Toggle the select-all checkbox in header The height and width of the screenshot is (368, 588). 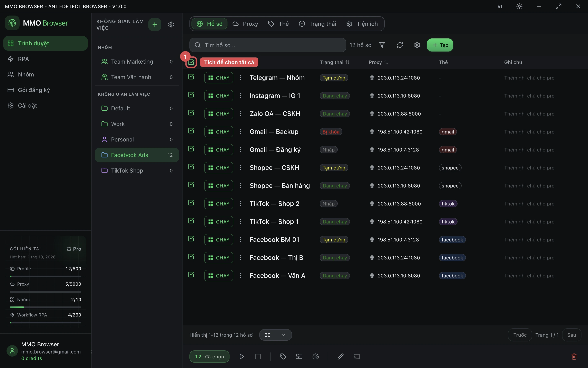click(x=191, y=62)
